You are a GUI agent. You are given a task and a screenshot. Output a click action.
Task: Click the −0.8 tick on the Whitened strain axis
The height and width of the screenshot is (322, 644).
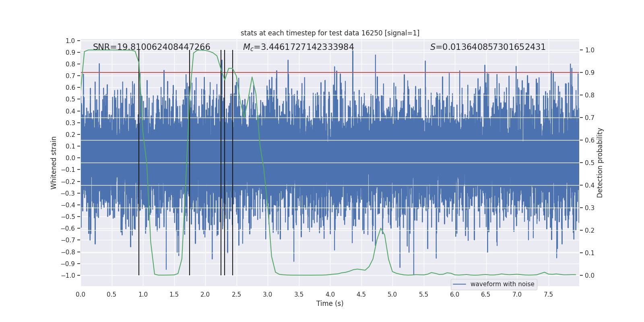pos(68,252)
